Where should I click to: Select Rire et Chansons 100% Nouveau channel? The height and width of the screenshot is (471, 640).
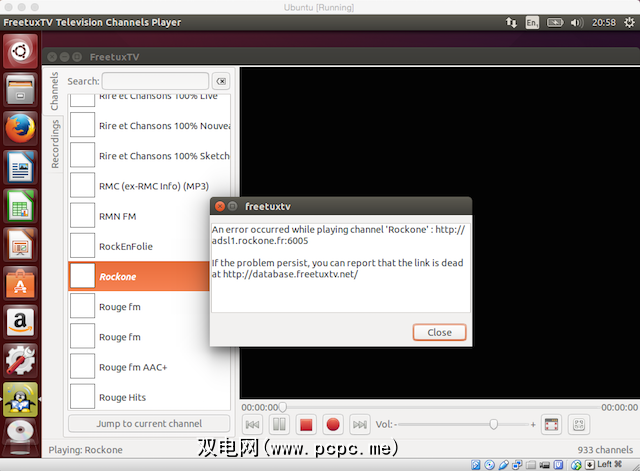pos(150,126)
